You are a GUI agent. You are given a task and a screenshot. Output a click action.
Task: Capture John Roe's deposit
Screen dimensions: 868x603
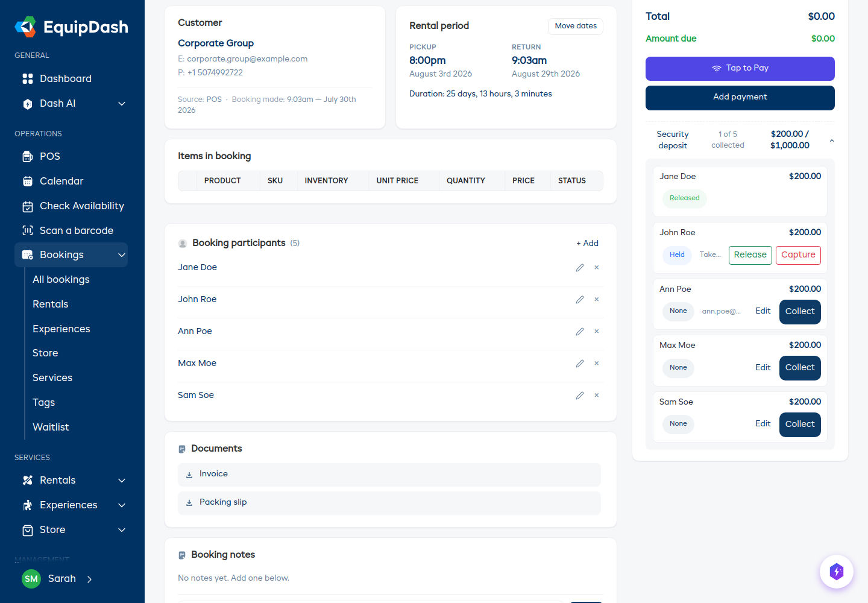(798, 255)
